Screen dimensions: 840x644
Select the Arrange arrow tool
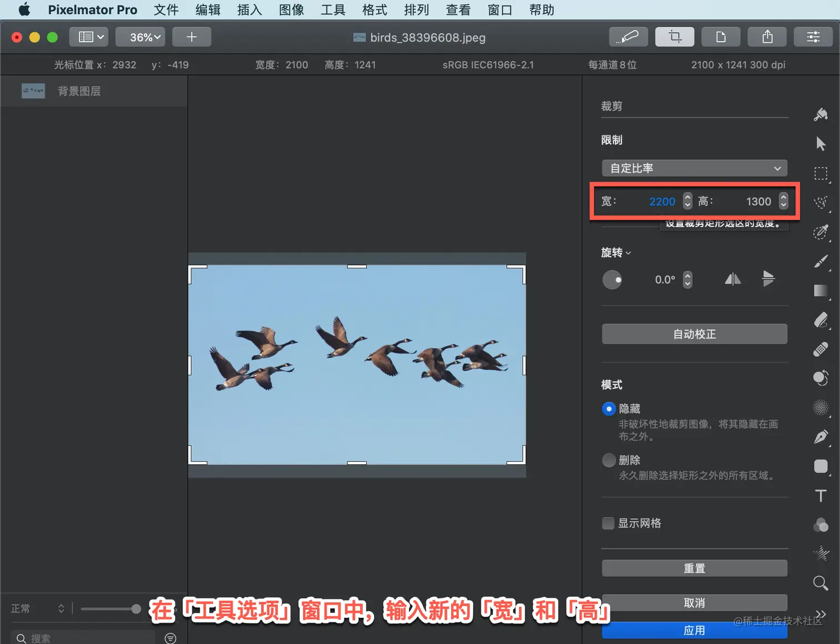(821, 144)
